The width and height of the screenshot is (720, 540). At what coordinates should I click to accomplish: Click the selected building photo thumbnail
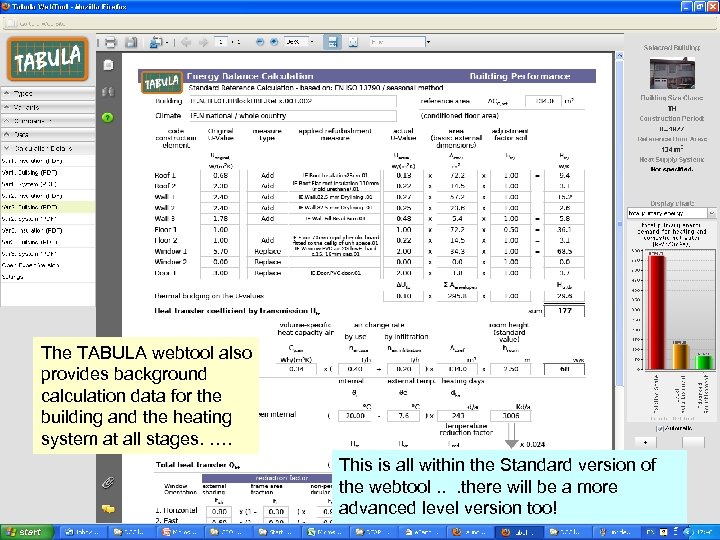(x=672, y=73)
